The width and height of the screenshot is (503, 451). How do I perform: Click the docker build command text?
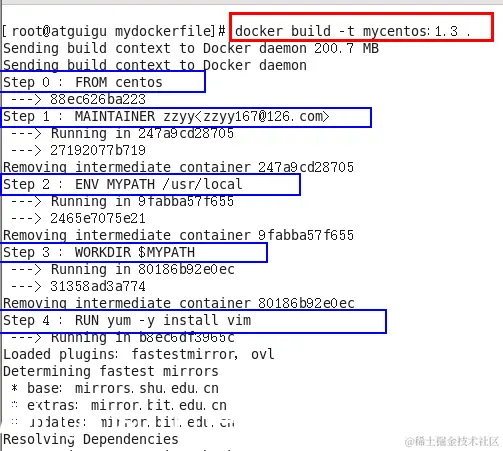[x=353, y=31]
